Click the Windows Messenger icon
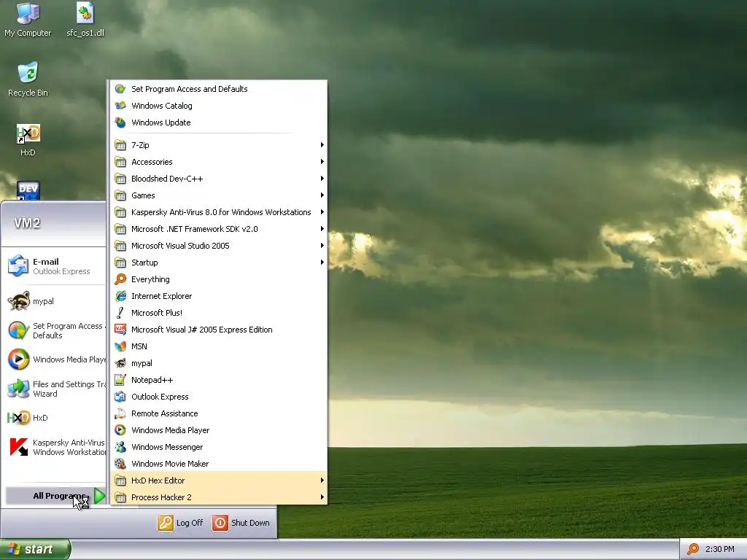The height and width of the screenshot is (560, 747). click(x=120, y=447)
